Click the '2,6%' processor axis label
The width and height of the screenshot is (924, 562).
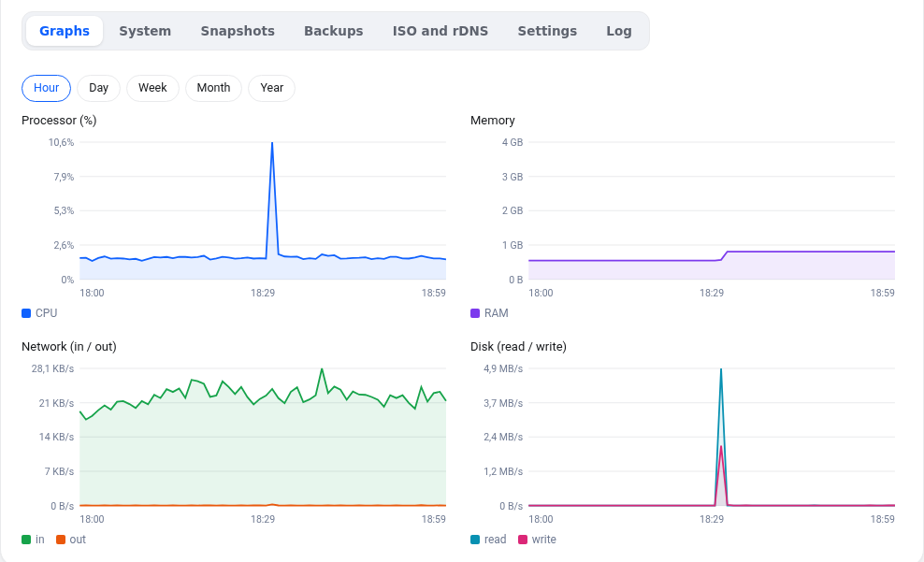tap(64, 245)
